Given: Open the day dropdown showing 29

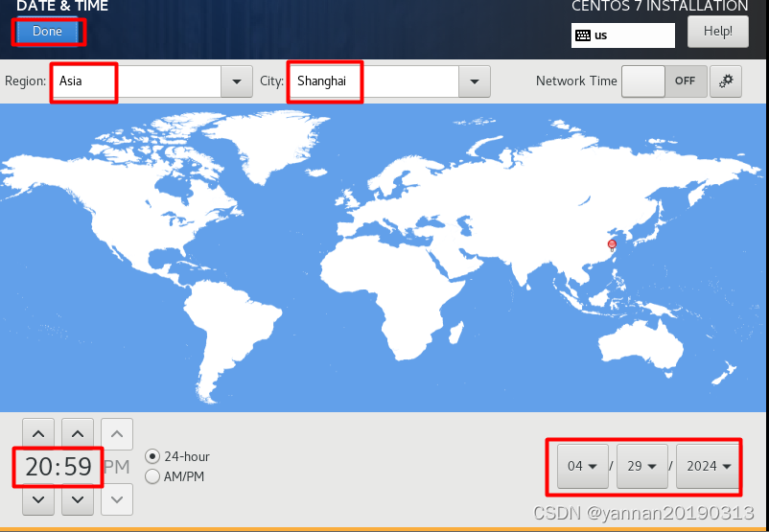Looking at the screenshot, I should click(642, 466).
